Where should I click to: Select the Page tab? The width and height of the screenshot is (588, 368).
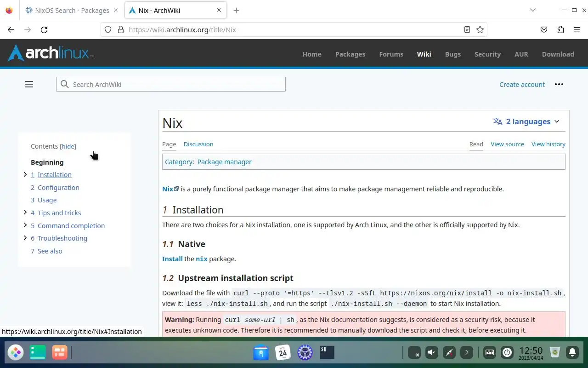169,144
